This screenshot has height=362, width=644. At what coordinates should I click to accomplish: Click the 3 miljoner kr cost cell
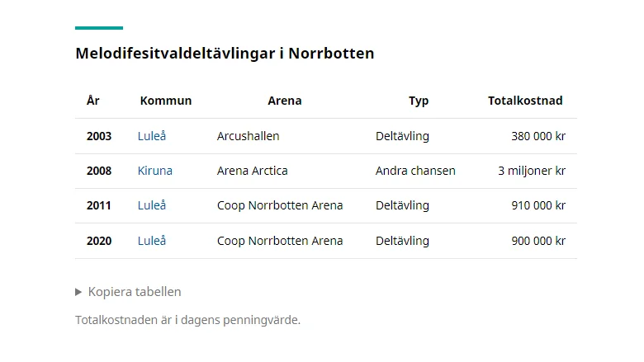click(x=532, y=171)
